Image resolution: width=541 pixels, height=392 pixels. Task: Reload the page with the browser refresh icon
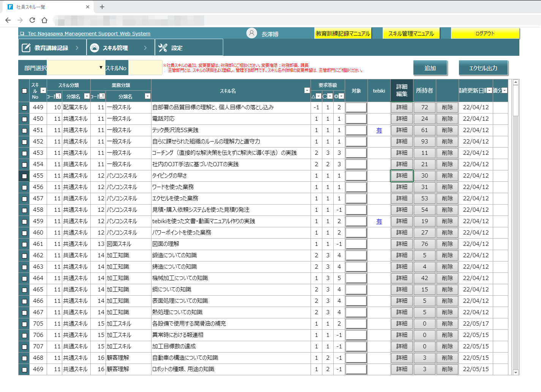(x=32, y=20)
